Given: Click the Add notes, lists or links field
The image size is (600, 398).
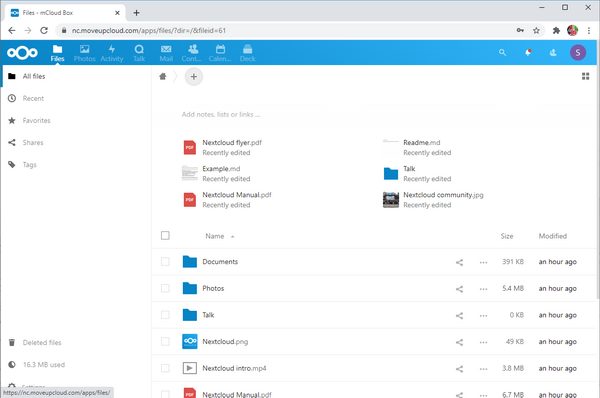Looking at the screenshot, I should click(221, 114).
